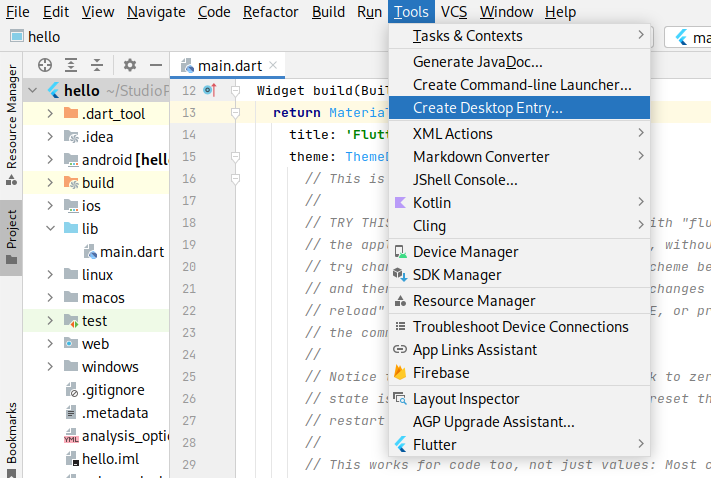
Task: Expand the ios folder
Action: (x=50, y=205)
